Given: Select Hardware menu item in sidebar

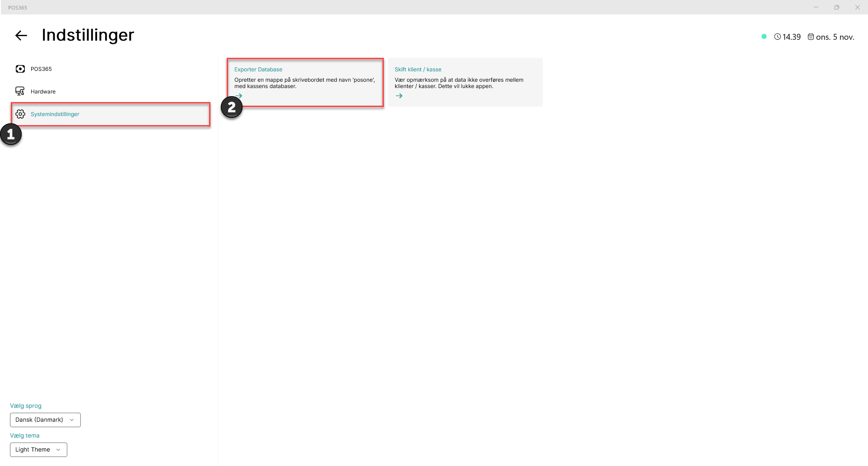Looking at the screenshot, I should point(111,91).
